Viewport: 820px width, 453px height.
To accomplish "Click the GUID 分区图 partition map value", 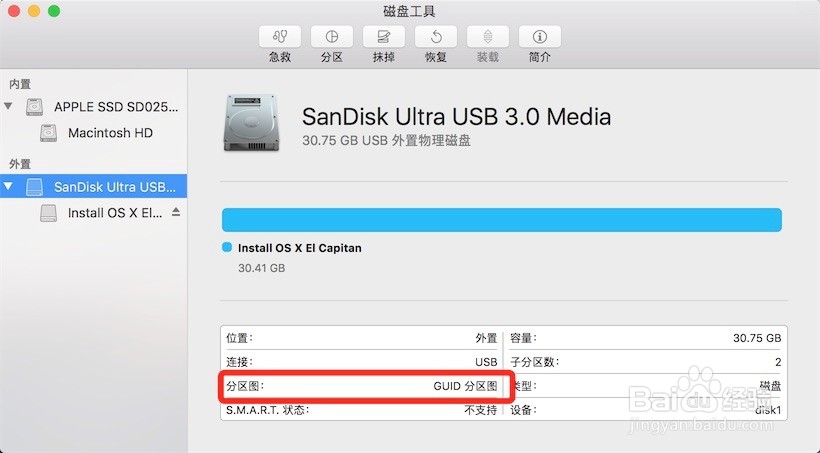I will 465,385.
